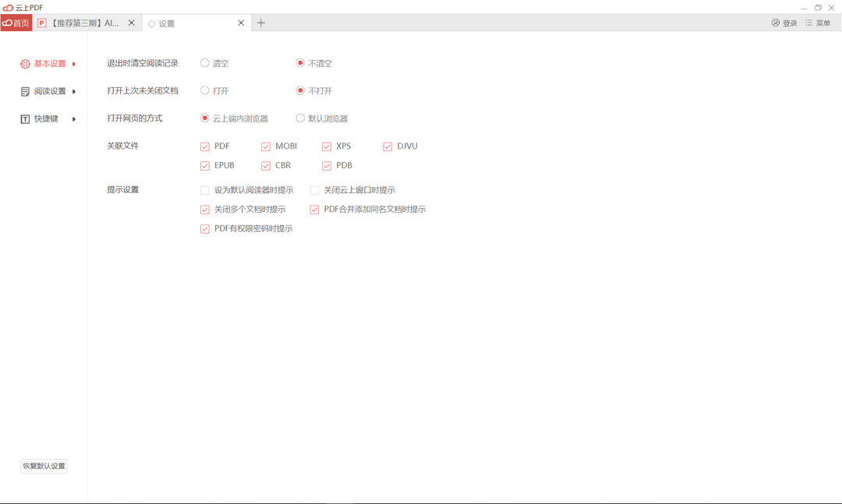Image resolution: width=842 pixels, height=504 pixels.
Task: Uncheck the EPUB file association
Action: (x=205, y=165)
